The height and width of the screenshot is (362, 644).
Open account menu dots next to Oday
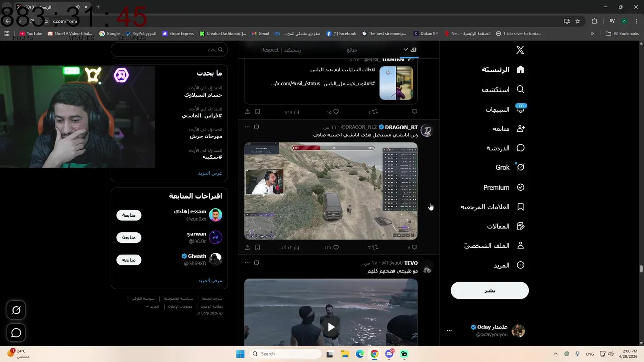point(449,331)
